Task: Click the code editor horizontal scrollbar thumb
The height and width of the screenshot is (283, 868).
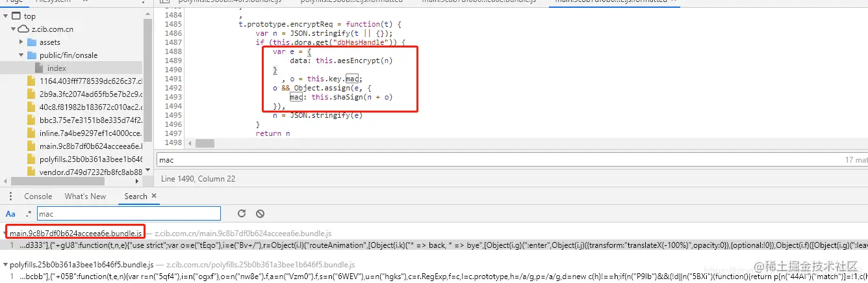Action: 205,143
